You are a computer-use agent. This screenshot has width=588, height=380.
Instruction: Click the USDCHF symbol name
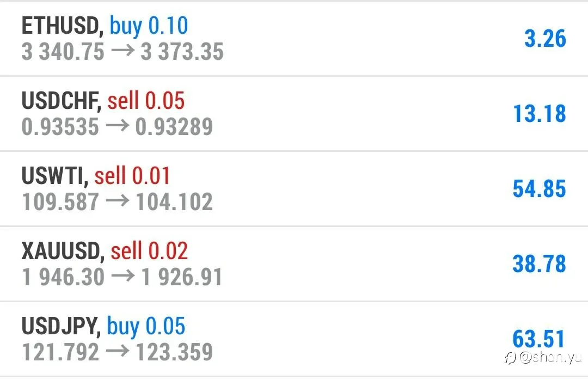pyautogui.click(x=61, y=101)
